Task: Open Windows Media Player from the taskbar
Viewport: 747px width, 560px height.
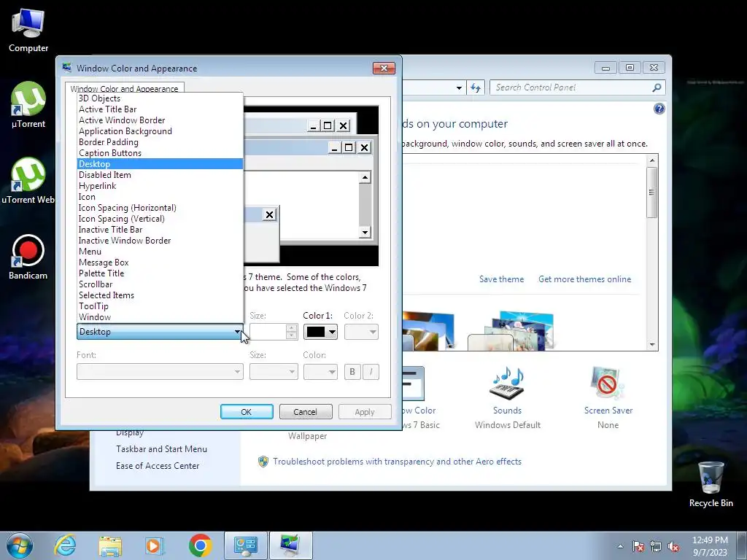Action: tap(155, 545)
